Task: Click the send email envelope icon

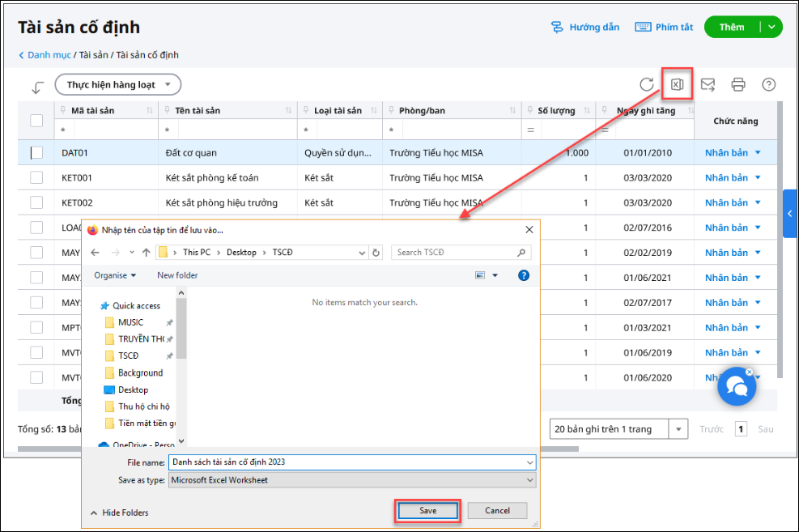Action: click(708, 84)
